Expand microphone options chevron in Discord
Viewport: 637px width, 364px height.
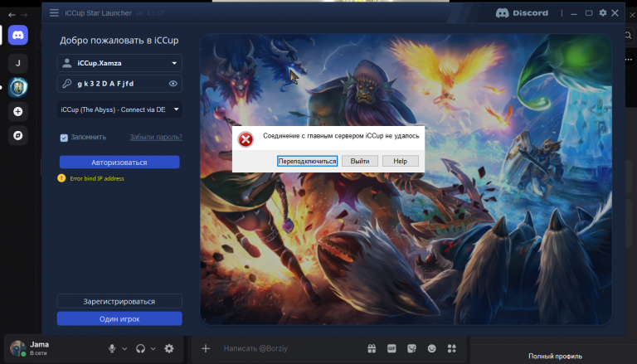(x=124, y=348)
